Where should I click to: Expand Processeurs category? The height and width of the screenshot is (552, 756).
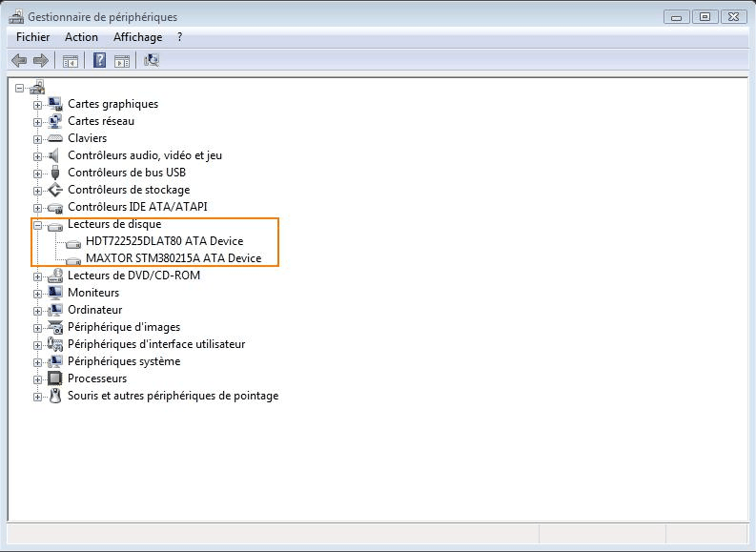[x=37, y=379]
